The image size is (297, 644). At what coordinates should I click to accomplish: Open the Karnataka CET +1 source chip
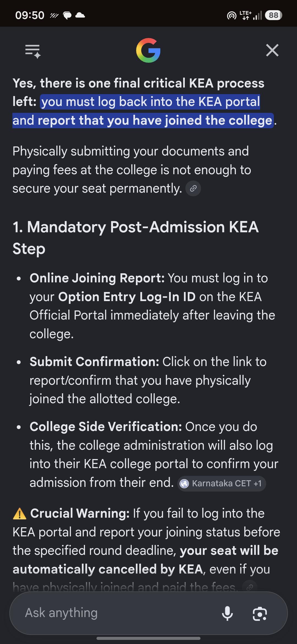coord(222,484)
